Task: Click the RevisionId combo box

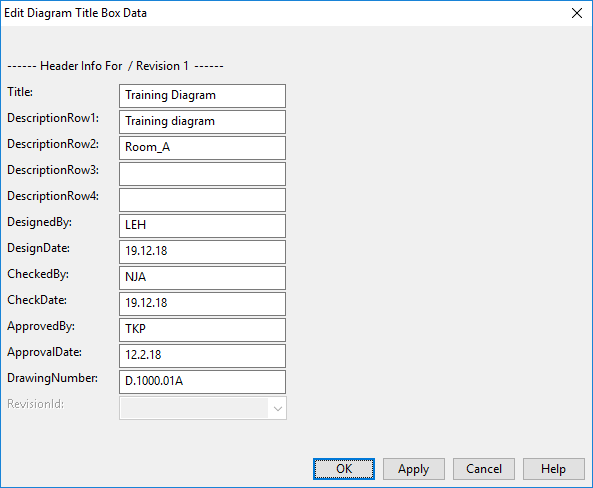Action: 203,408
